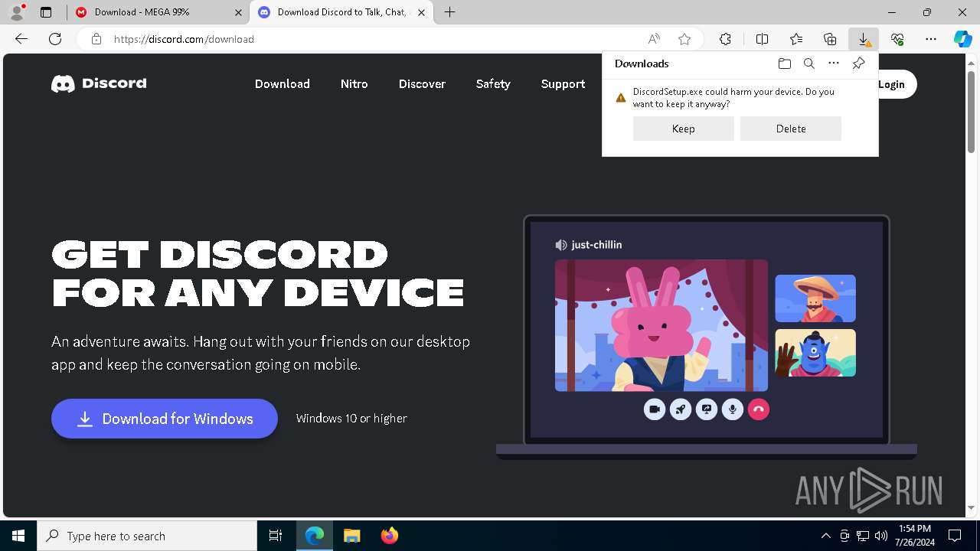Launch Firefox from the taskbar
Screen dimensions: 980x551
[x=390, y=536]
